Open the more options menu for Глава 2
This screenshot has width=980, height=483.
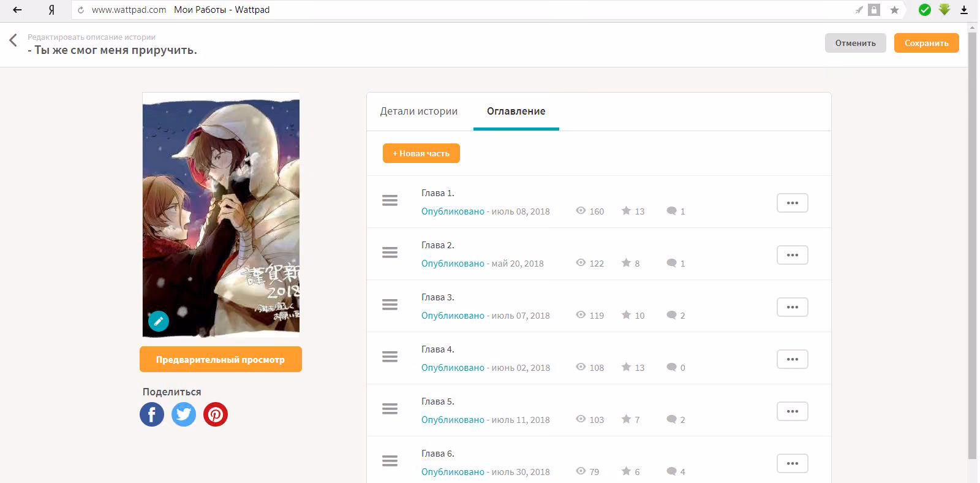793,255
